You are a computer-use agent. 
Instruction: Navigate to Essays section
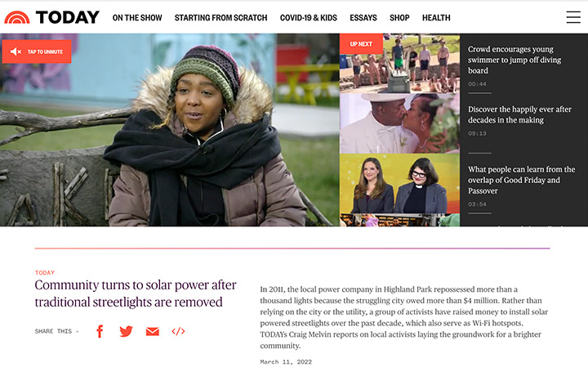(363, 18)
